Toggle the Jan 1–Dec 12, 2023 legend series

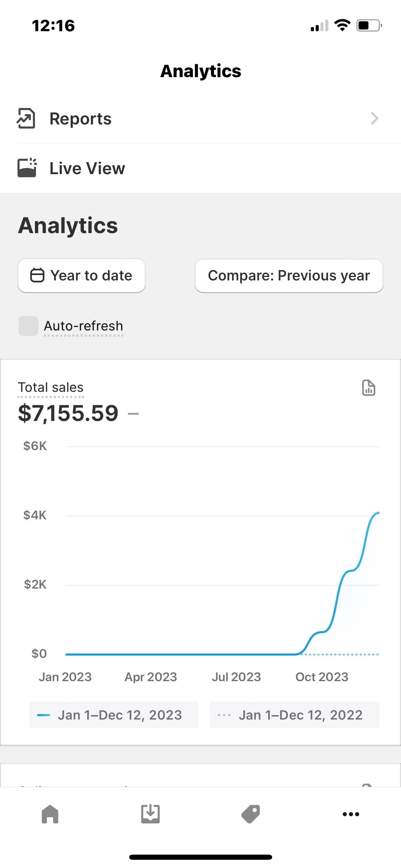[x=114, y=715]
